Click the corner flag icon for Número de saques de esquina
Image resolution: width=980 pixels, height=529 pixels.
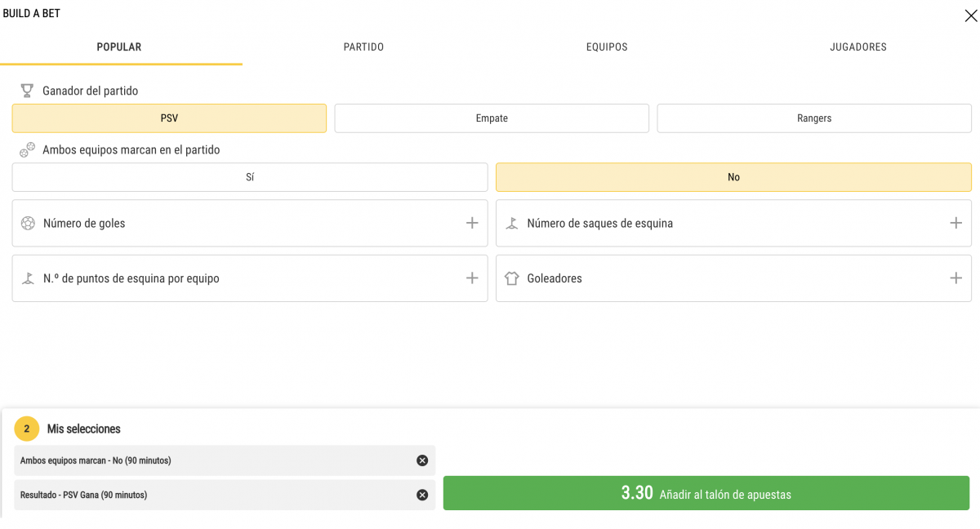point(512,224)
